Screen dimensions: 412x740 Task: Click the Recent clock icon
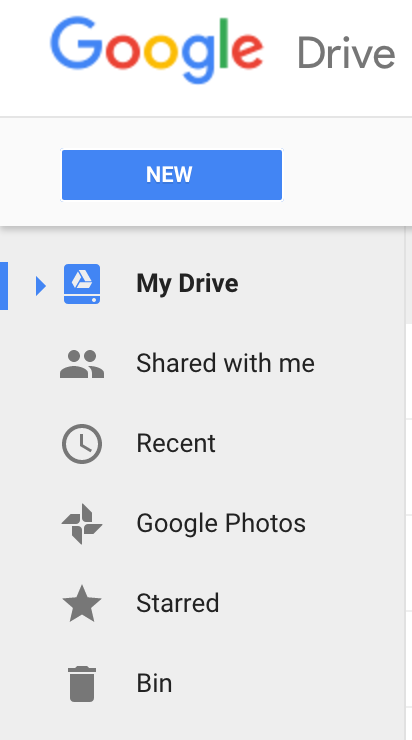point(82,444)
